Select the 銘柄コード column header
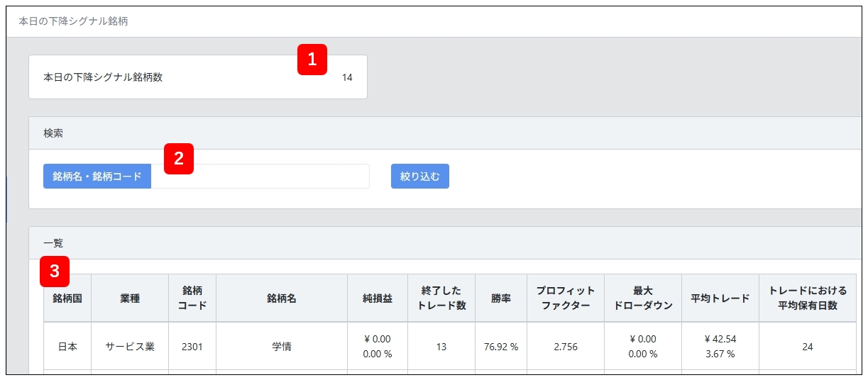This screenshot has width=868, height=380. click(192, 298)
